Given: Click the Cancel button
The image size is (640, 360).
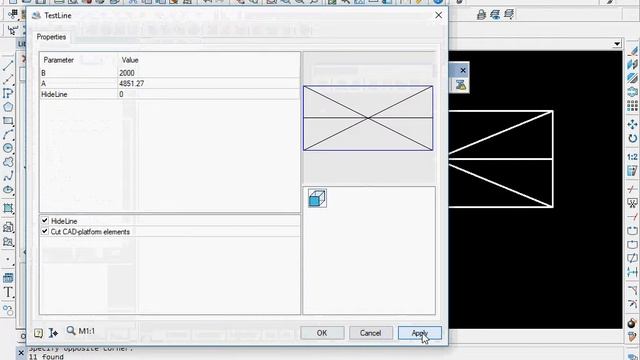Looking at the screenshot, I should 371,333.
